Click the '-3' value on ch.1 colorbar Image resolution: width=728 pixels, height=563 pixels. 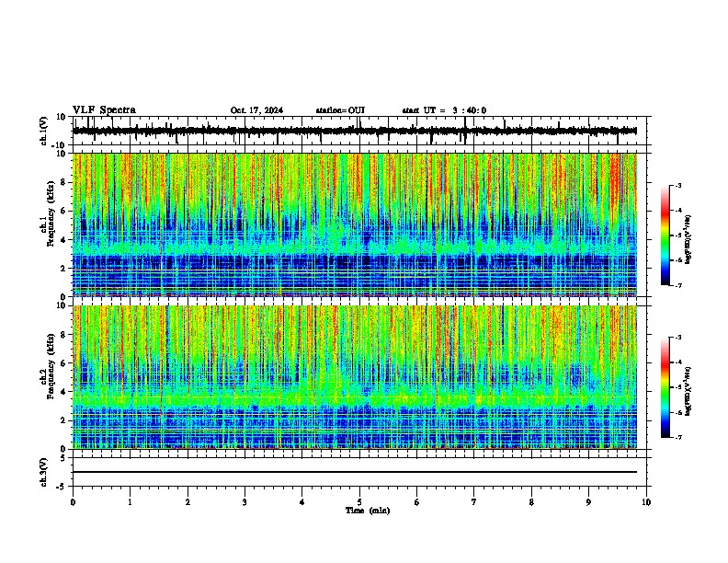(677, 185)
